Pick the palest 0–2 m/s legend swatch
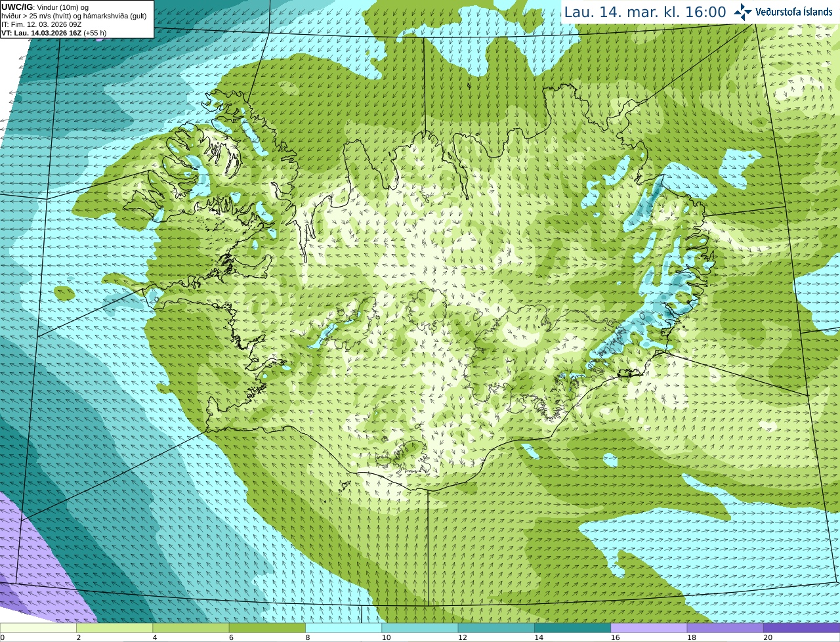 pos(38,628)
